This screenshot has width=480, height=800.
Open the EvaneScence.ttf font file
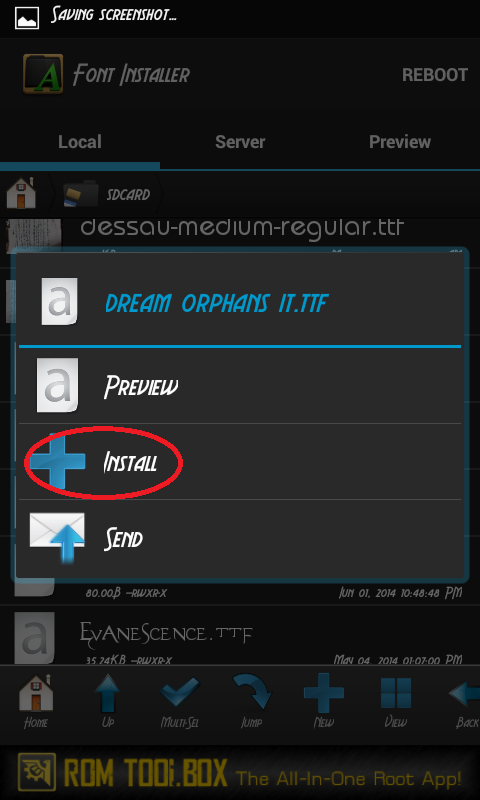coord(240,637)
